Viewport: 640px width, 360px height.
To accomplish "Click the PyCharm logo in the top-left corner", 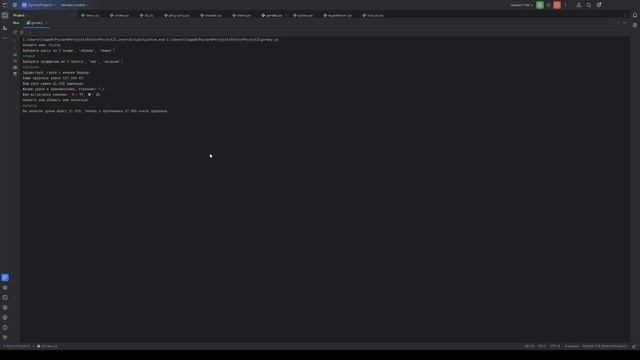I will 5,5.
